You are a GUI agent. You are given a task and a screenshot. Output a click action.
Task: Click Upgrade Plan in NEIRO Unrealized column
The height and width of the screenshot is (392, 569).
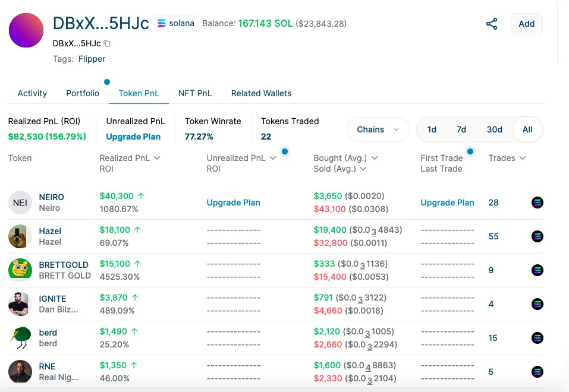[x=233, y=203]
